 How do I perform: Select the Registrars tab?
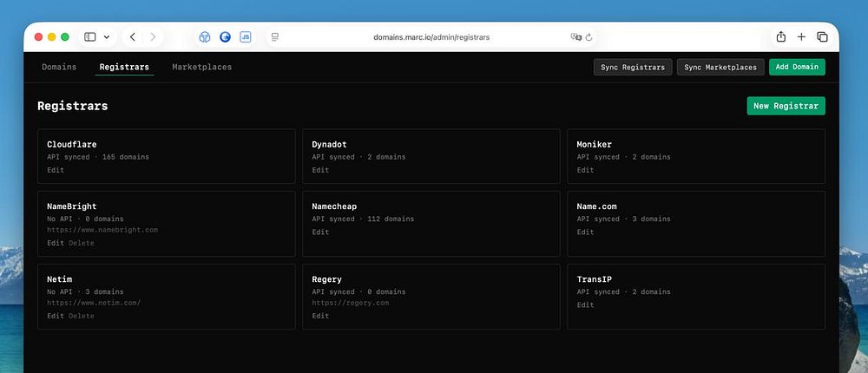[x=124, y=67]
